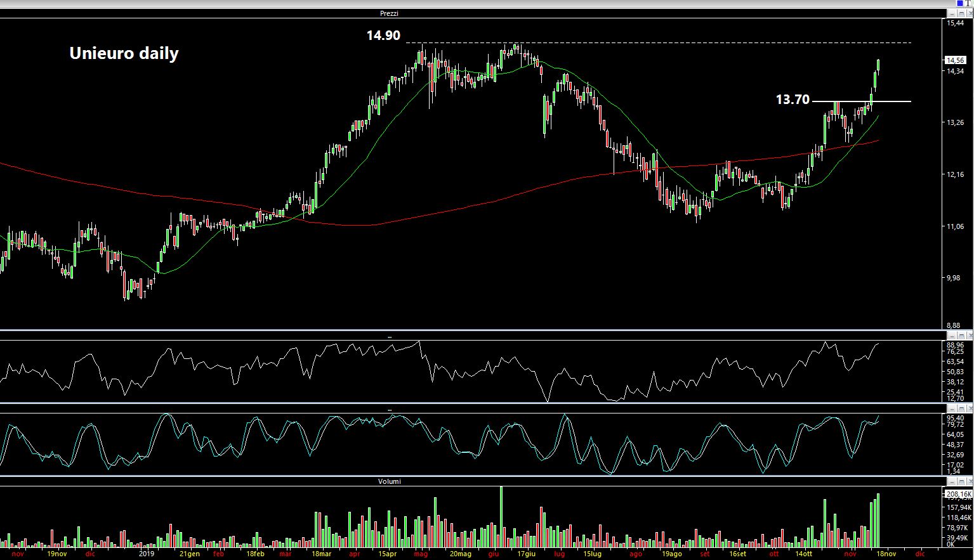The width and height of the screenshot is (974, 560).
Task: Click the 2019 date axis label
Action: click(x=147, y=554)
